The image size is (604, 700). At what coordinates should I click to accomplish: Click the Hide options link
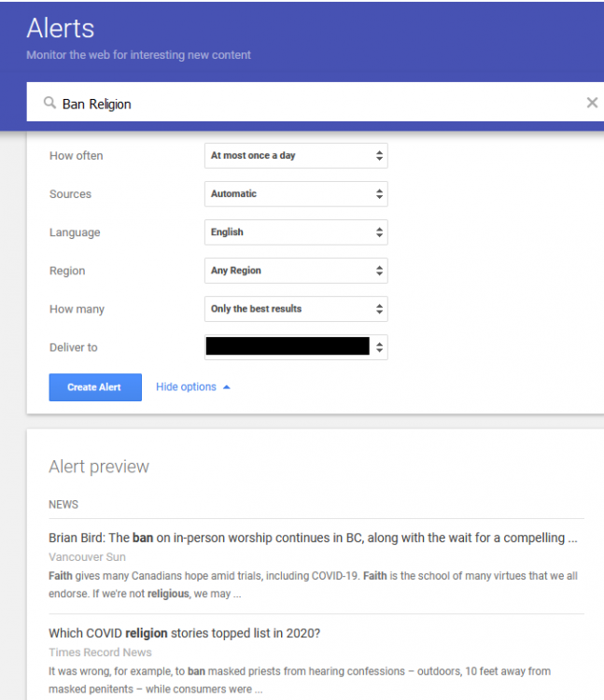coord(186,387)
